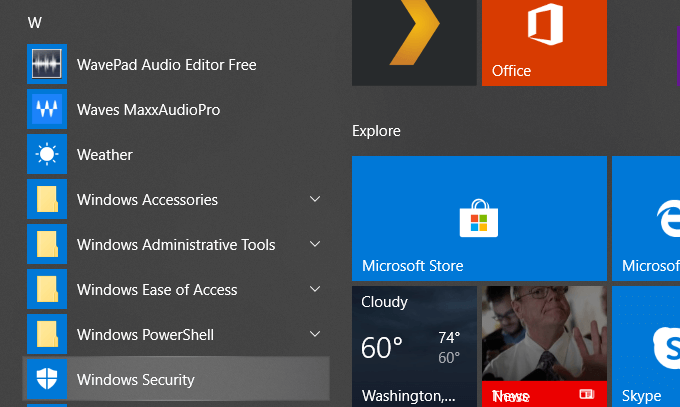680x407 pixels.
Task: Expand Windows PowerShell folder chevron
Action: coord(315,335)
